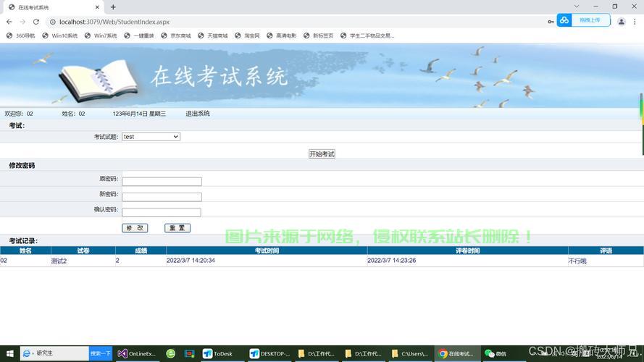Image resolution: width=644 pixels, height=362 pixels.
Task: Click the 评卷时间 column header
Action: tap(467, 251)
